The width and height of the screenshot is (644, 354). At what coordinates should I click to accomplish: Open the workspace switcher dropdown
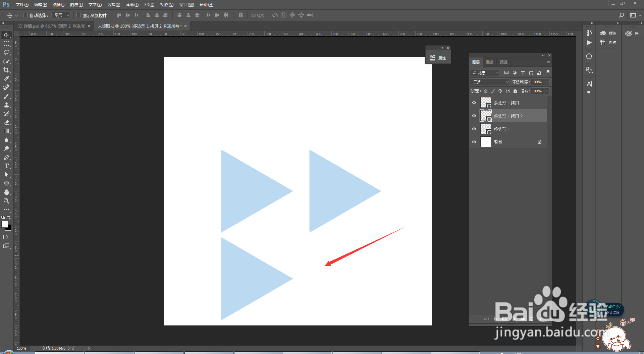point(635,15)
